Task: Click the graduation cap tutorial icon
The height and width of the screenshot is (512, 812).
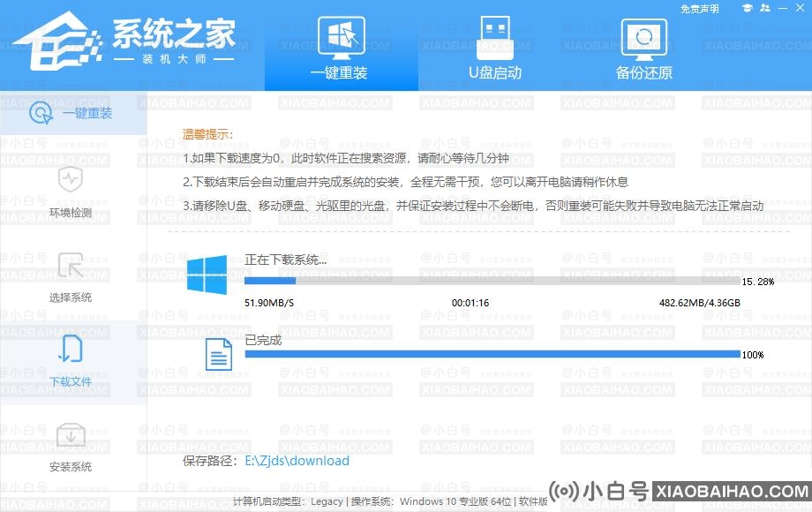Action: tap(747, 8)
